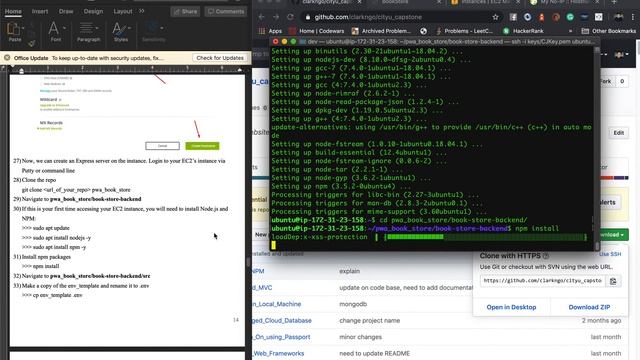This screenshot has width=640, height=360.
Task: Show hidden bookmarks overflow chevron
Action: [570, 31]
